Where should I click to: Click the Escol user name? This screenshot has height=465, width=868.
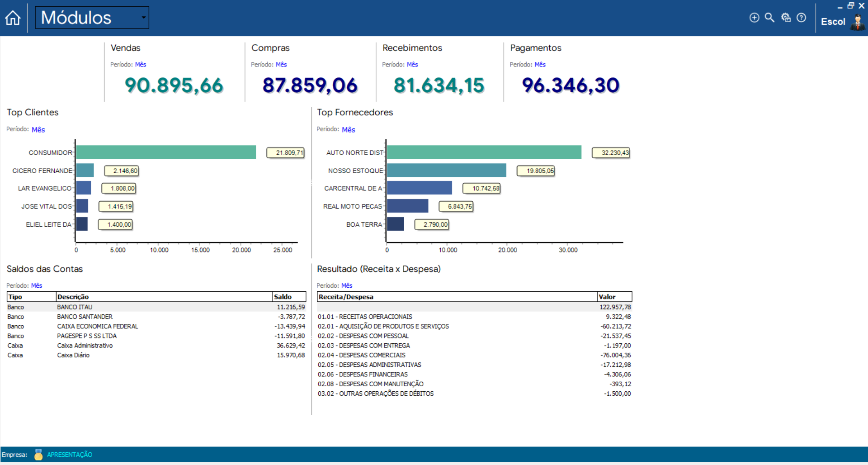pos(833,22)
